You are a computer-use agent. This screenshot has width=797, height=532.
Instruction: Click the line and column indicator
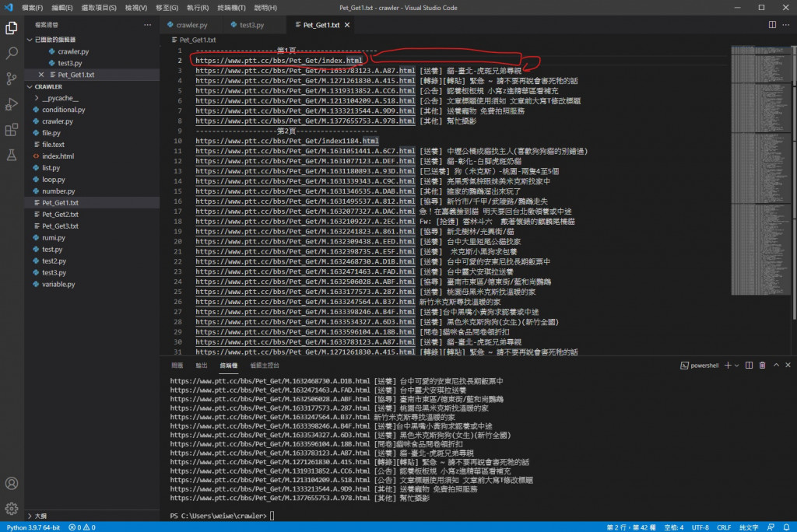tap(630, 527)
